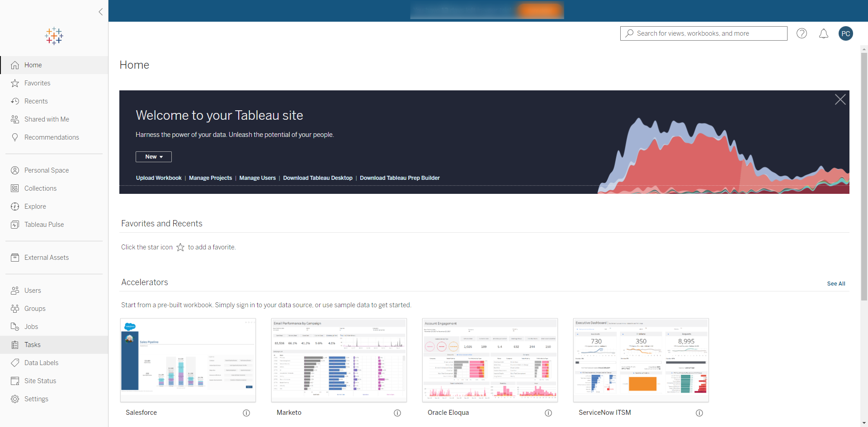The height and width of the screenshot is (427, 868).
Task: Click the scrollbar down arrow
Action: pos(864,423)
